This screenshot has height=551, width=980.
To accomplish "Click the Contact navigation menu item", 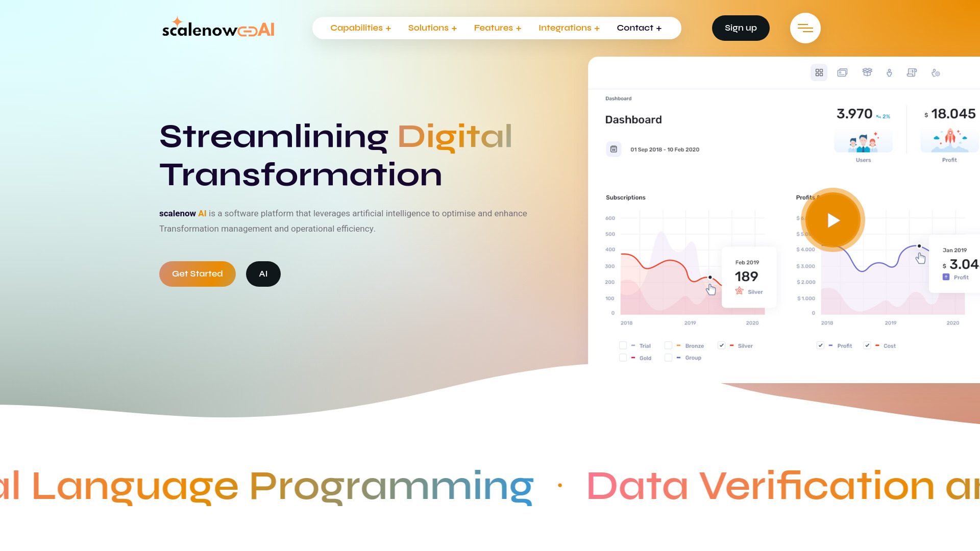I will pos(639,28).
